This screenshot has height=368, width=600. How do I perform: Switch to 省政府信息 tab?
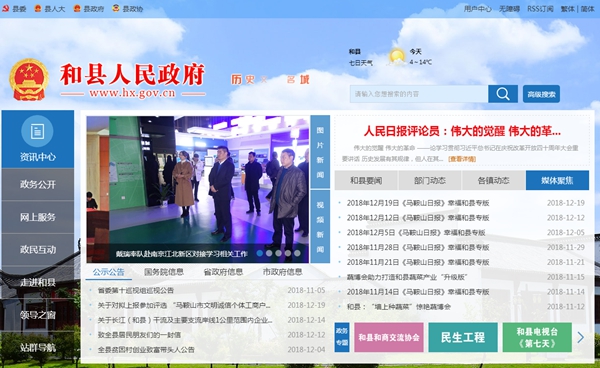pos(223,272)
